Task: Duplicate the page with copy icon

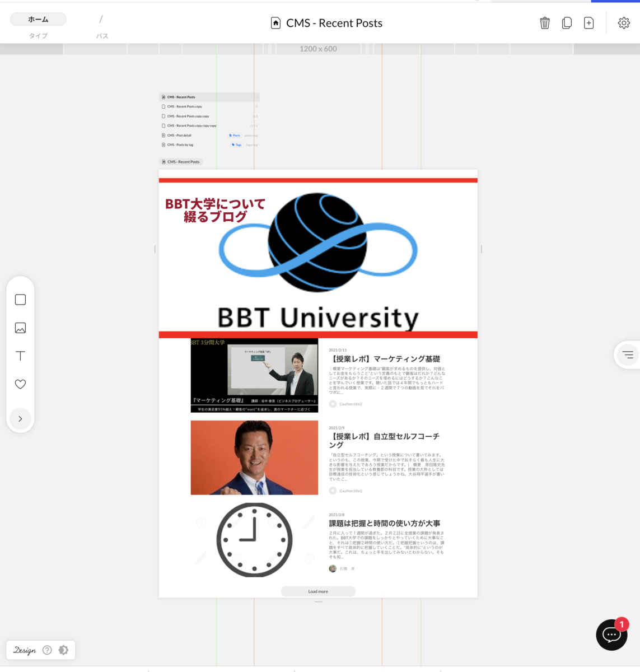Action: pos(567,23)
